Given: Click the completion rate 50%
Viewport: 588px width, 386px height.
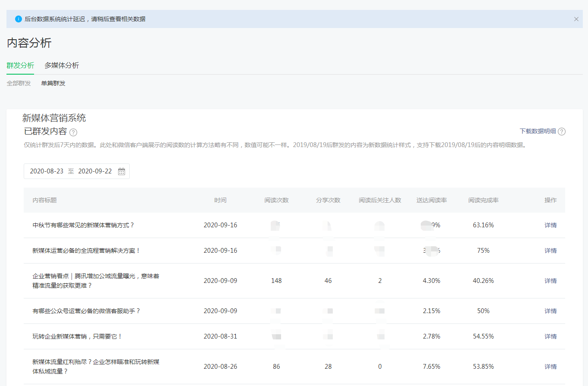Looking at the screenshot, I should coord(483,311).
